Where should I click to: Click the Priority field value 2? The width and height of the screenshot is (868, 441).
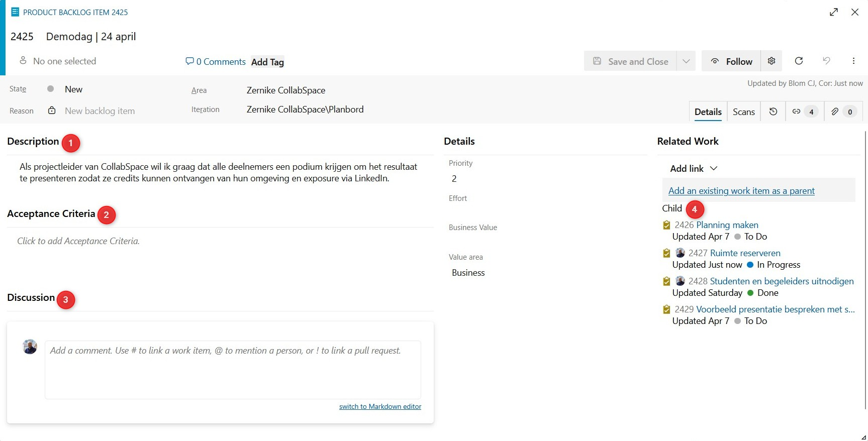454,178
